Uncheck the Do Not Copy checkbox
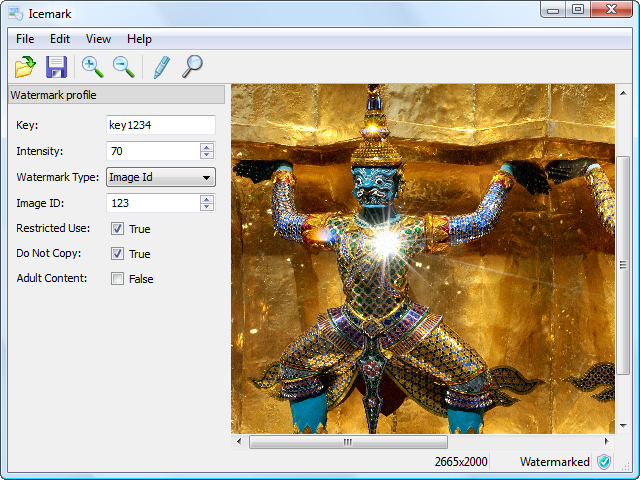The image size is (640, 480). click(117, 253)
